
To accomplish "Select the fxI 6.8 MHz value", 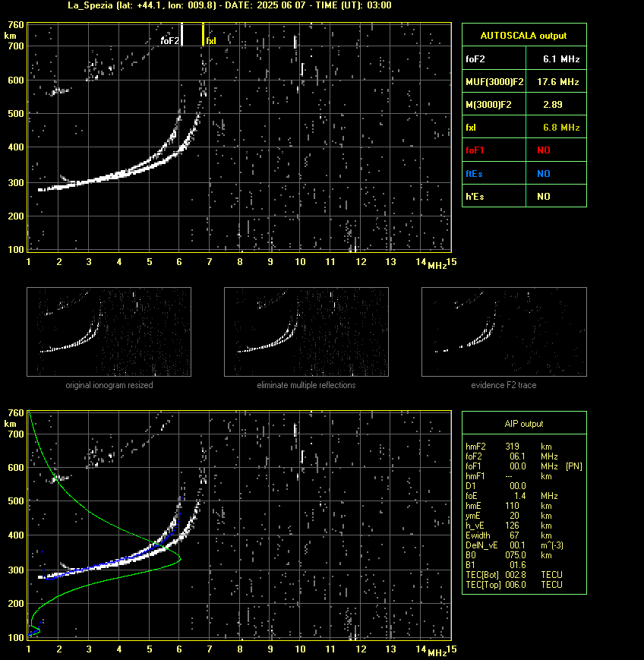I will (x=561, y=127).
